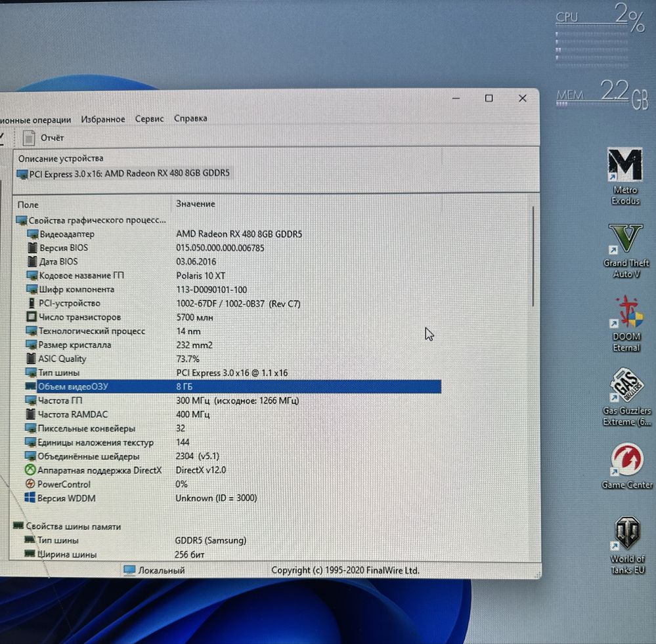This screenshot has width=656, height=644.
Task: Click the Версия BIOS chip icon
Action: [x=32, y=247]
